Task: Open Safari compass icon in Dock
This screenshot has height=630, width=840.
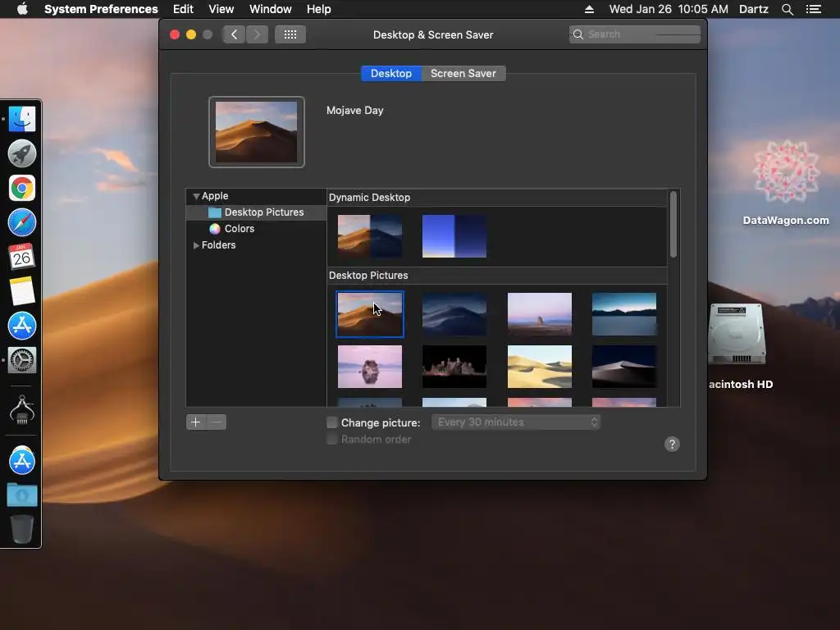Action: pyautogui.click(x=22, y=222)
